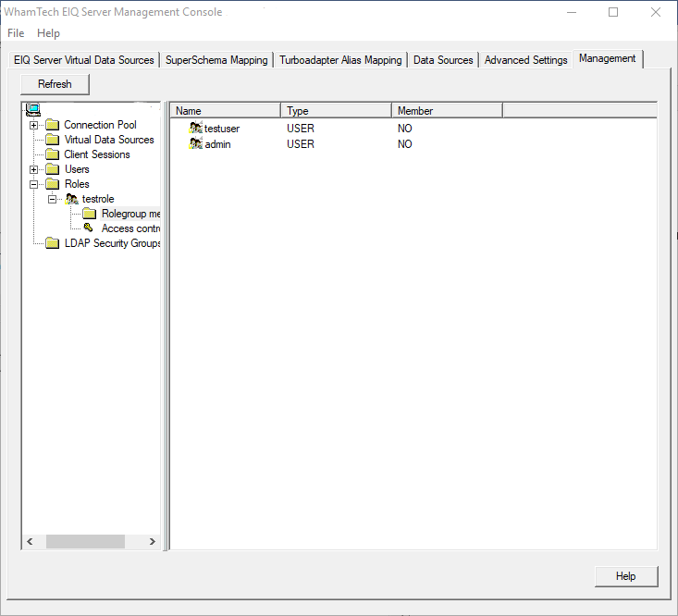The height and width of the screenshot is (616, 678).
Task: Expand the Users tree node
Action: coord(34,169)
